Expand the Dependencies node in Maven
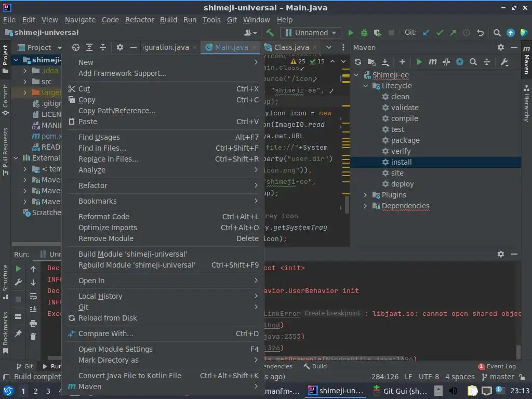The height and width of the screenshot is (399, 532). point(365,206)
